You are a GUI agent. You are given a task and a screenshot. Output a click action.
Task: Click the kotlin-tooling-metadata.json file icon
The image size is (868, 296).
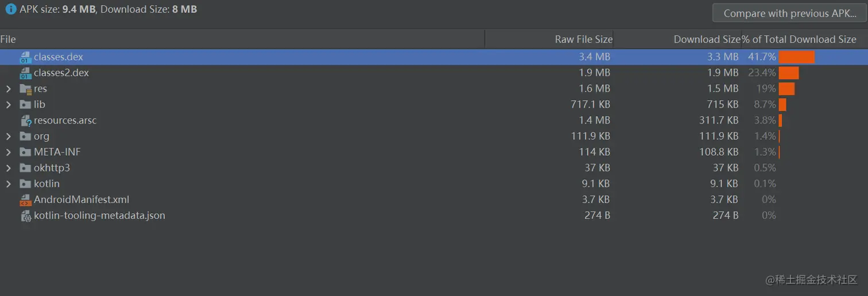point(25,216)
